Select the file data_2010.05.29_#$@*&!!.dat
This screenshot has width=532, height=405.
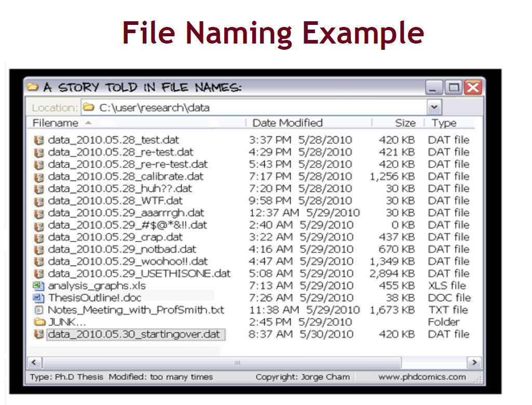click(x=128, y=225)
